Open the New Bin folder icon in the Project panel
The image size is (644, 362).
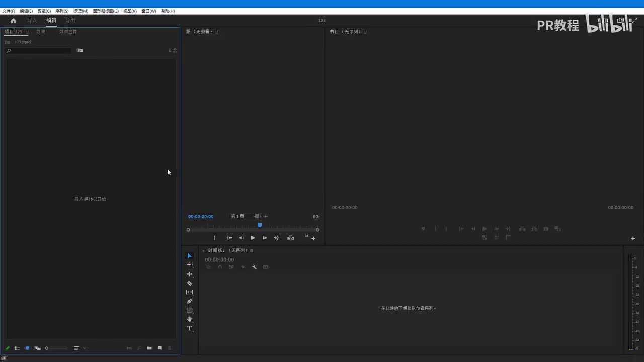(x=149, y=348)
